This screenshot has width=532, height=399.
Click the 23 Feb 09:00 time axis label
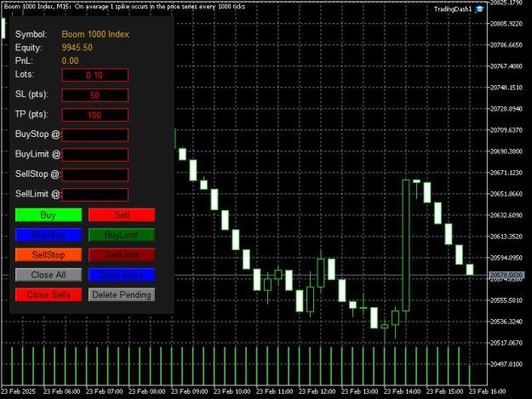pos(190,391)
